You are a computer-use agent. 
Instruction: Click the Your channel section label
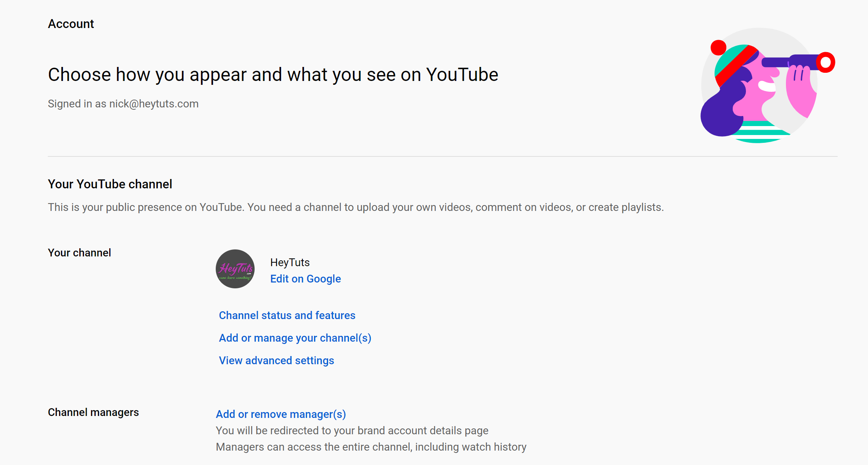[79, 252]
